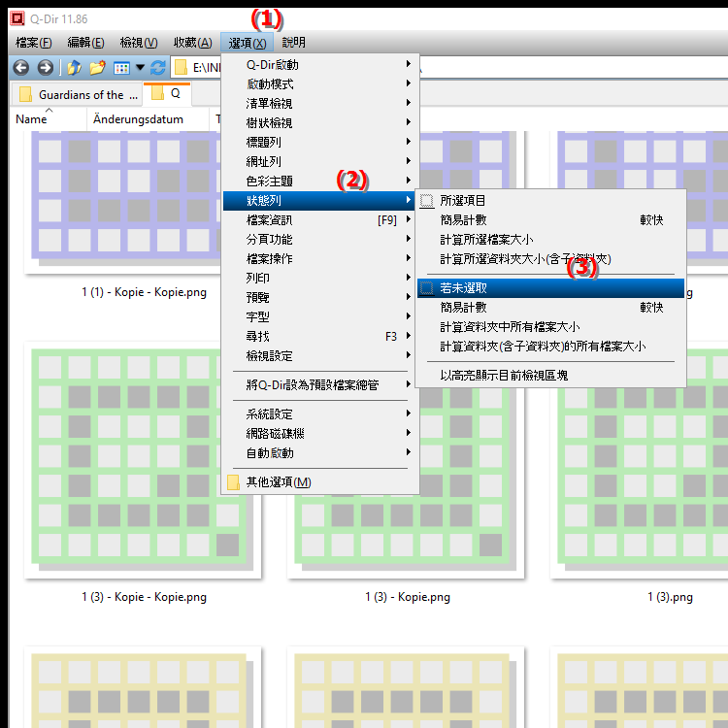Select 以高亮顯示目前檢視區塊

tap(550, 375)
